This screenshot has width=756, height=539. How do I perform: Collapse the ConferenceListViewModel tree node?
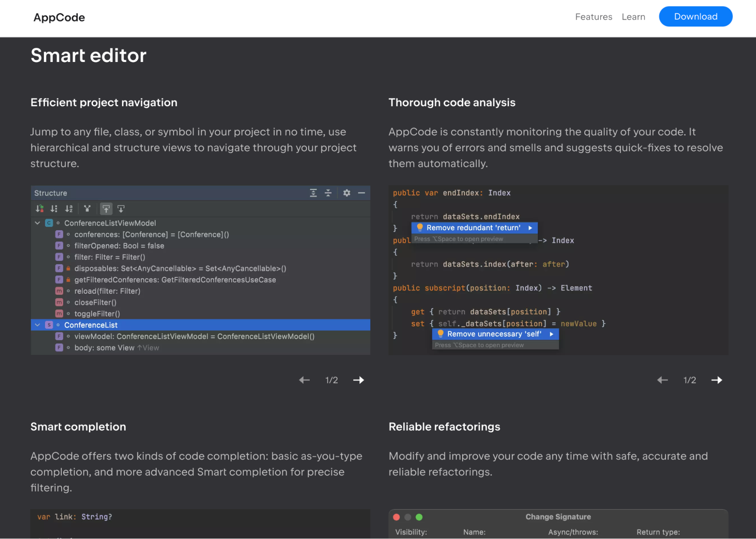tap(37, 223)
